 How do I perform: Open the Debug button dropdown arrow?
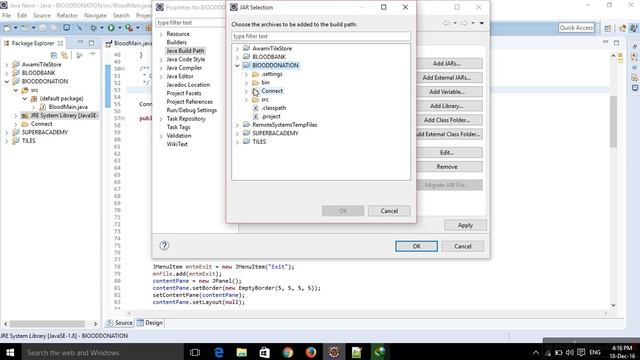[102, 28]
